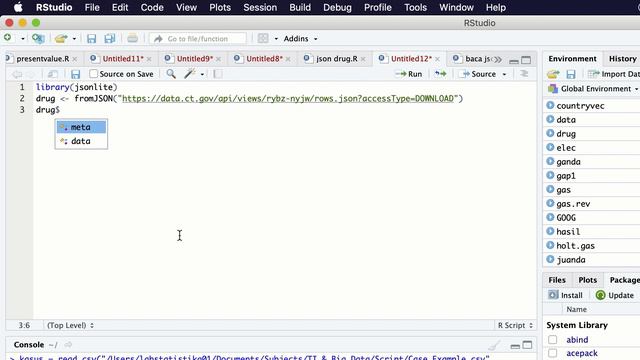This screenshot has height=360, width=640.
Task: Expand code tools wand dropdown arrow
Action: coord(202,74)
